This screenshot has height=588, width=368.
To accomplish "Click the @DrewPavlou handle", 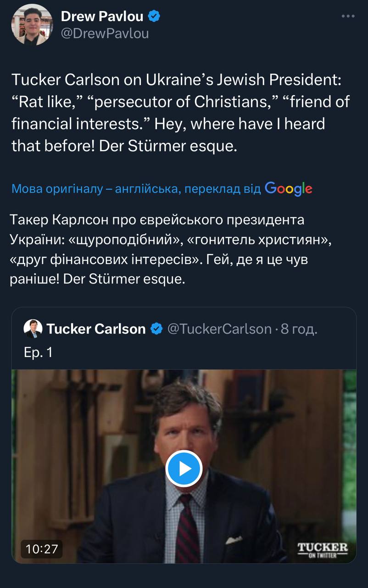I will 105,34.
